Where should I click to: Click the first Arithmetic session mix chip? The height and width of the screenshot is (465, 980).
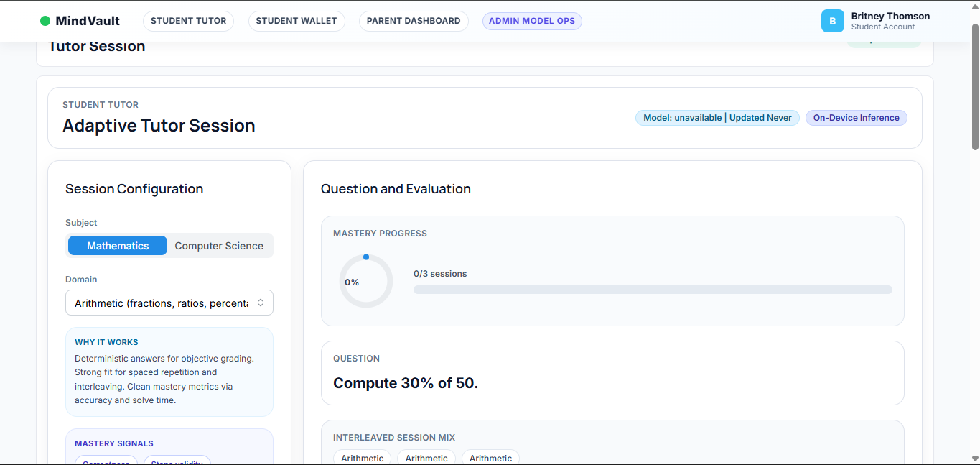pyautogui.click(x=363, y=458)
